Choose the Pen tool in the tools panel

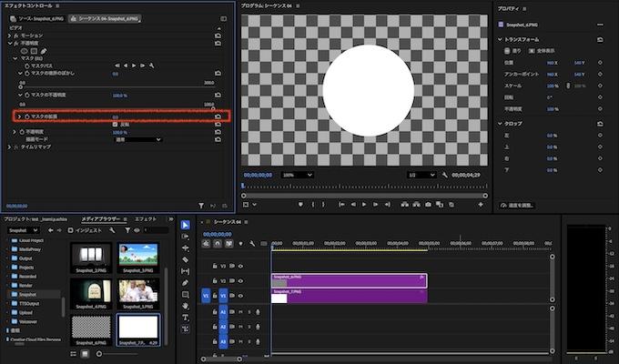[186, 283]
